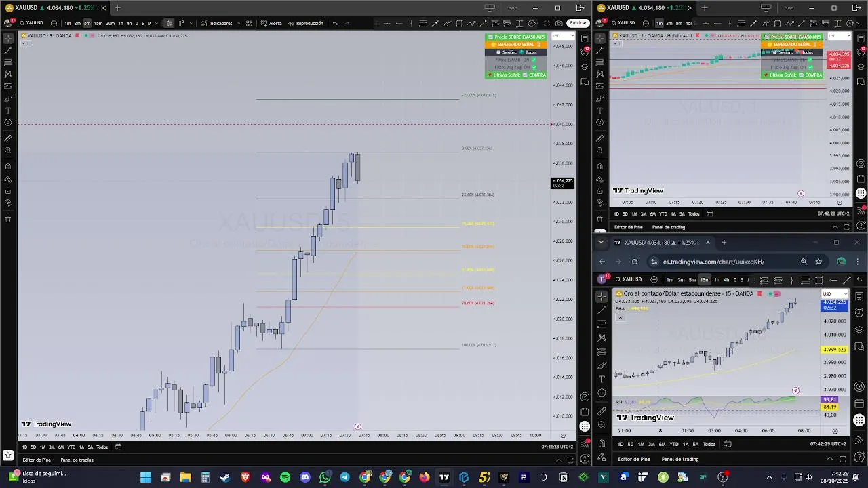The height and width of the screenshot is (488, 868).
Task: Collapse indicator legend arrow in main chart
Action: tap(25, 43)
